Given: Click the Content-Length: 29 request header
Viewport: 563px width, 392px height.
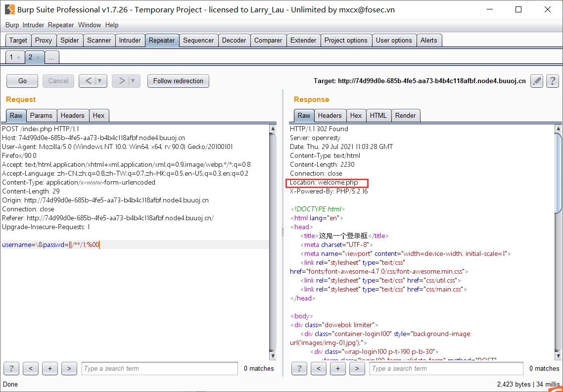Looking at the screenshot, I should pos(31,191).
